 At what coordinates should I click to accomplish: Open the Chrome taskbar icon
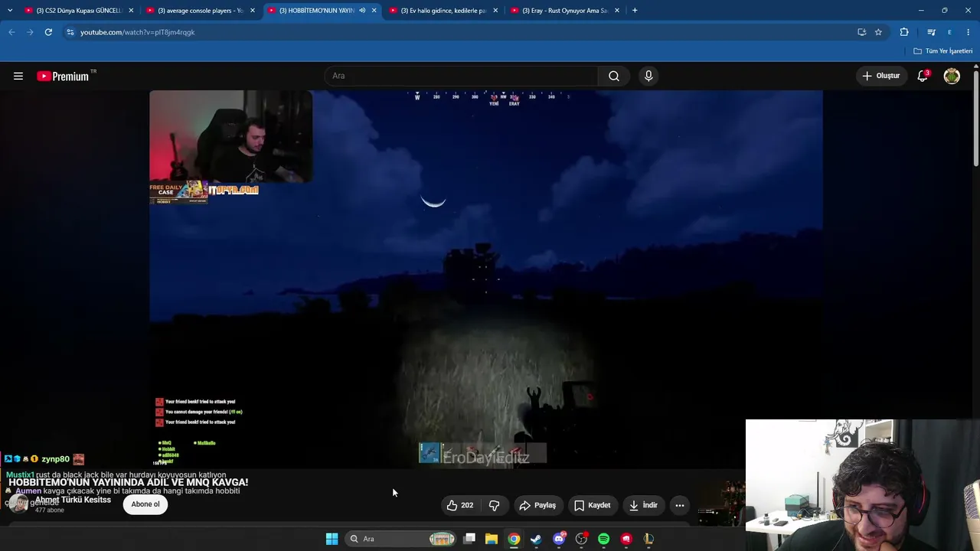514,539
